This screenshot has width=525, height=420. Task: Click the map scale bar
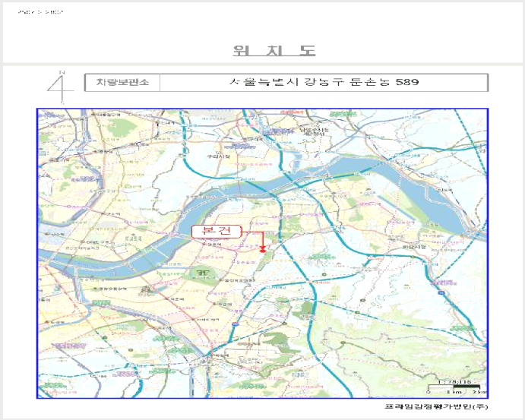pos(454,387)
